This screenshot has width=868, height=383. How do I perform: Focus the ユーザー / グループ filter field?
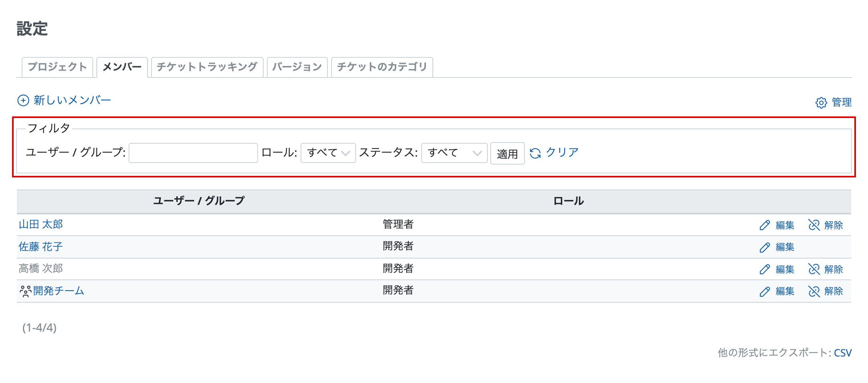[193, 153]
